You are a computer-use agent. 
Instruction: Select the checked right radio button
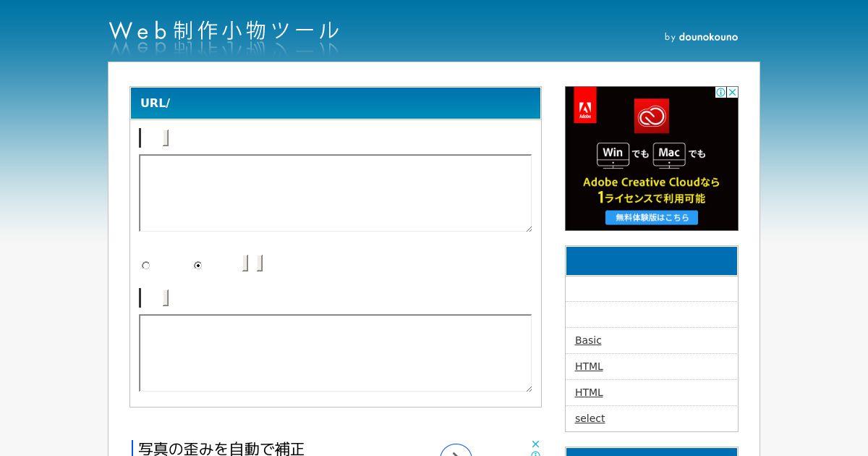(x=197, y=266)
